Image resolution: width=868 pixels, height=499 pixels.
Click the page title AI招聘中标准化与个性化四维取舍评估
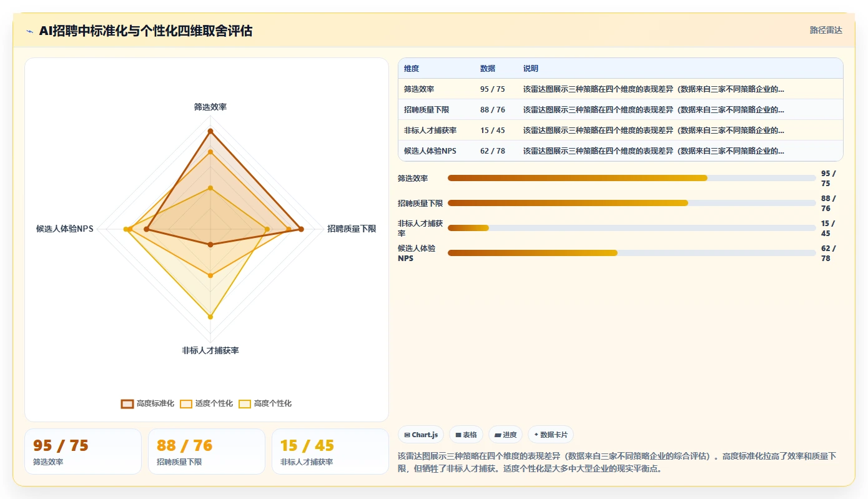145,31
